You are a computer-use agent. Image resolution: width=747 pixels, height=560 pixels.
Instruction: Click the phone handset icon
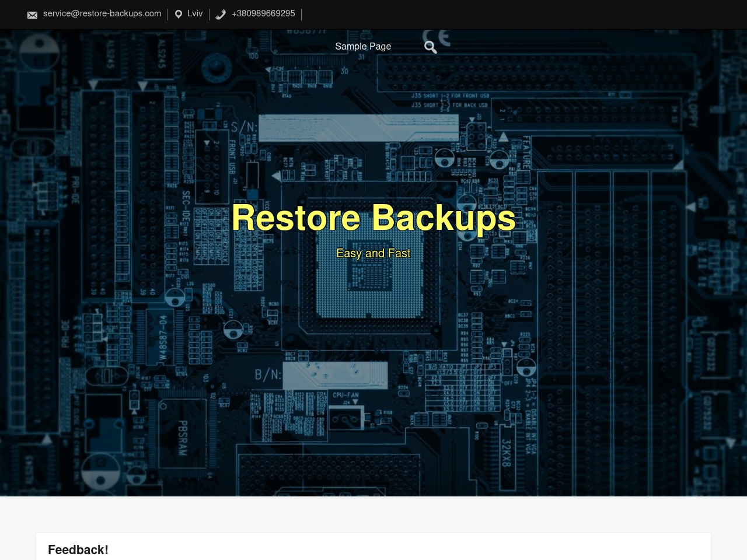pos(221,15)
